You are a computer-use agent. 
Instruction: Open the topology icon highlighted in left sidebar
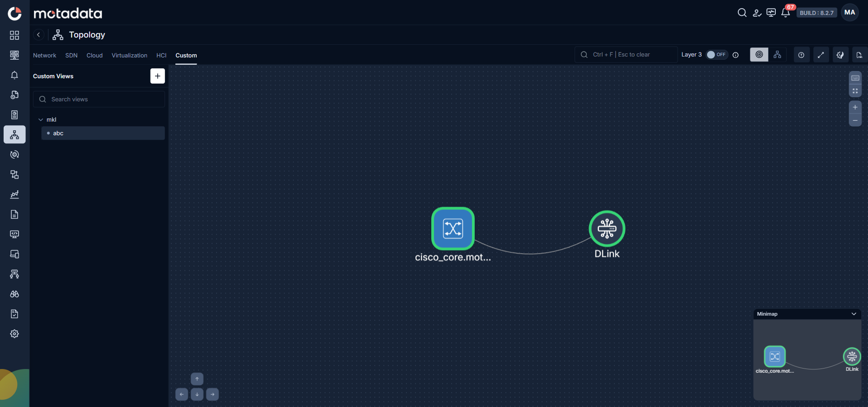(x=14, y=135)
